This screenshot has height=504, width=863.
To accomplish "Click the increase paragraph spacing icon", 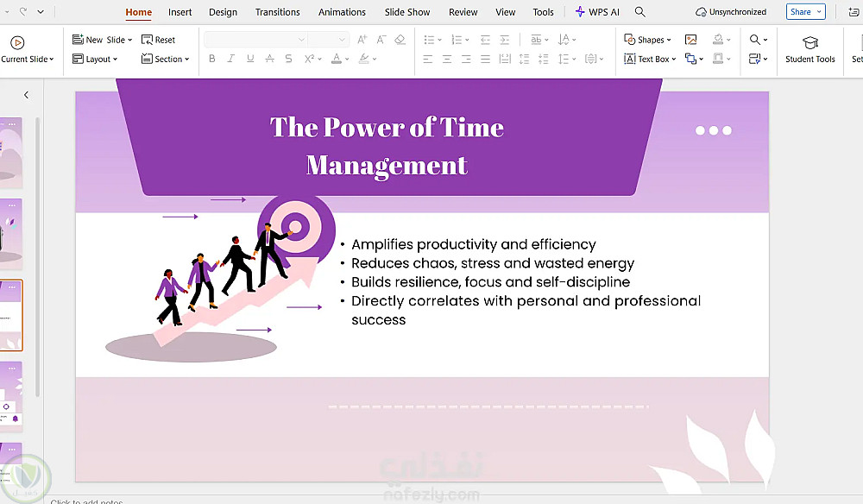I will click(524, 59).
